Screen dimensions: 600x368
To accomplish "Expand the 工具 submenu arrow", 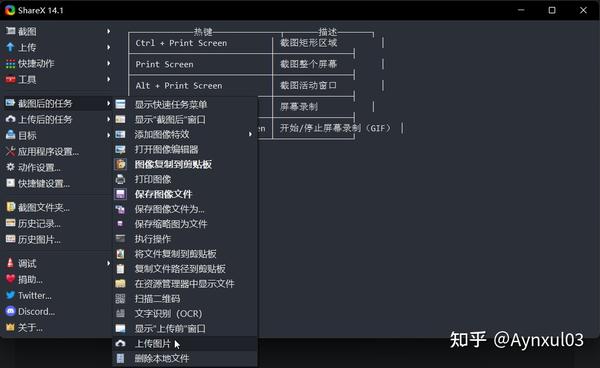I will tap(108, 79).
